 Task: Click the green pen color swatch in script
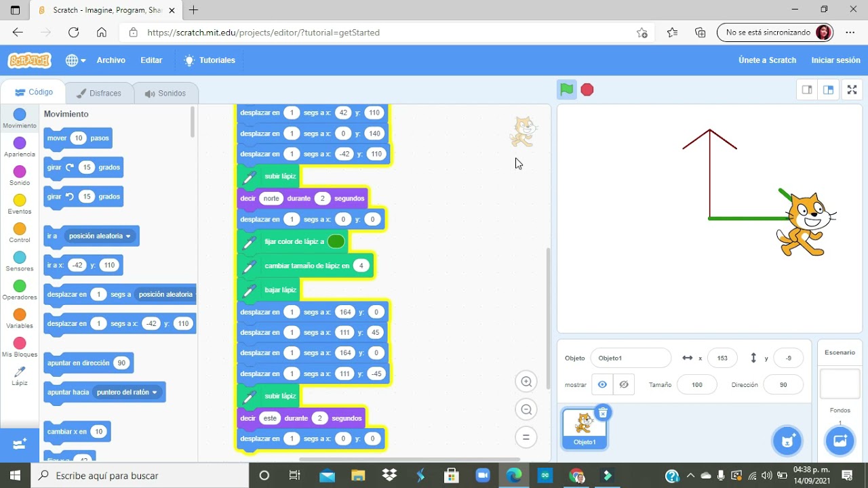336,241
